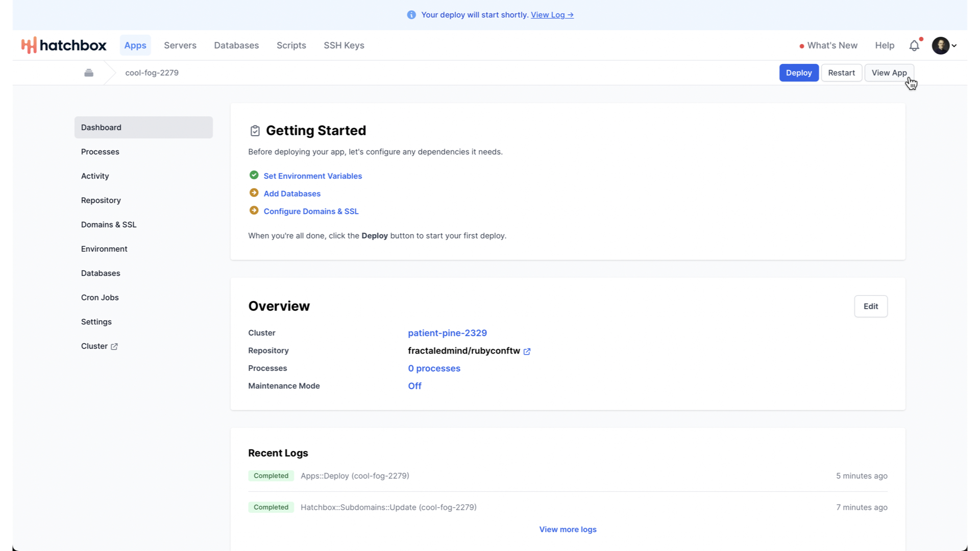The width and height of the screenshot is (980, 551).
Task: Click the Cluster external link icon in the sidebar
Action: [x=114, y=346]
